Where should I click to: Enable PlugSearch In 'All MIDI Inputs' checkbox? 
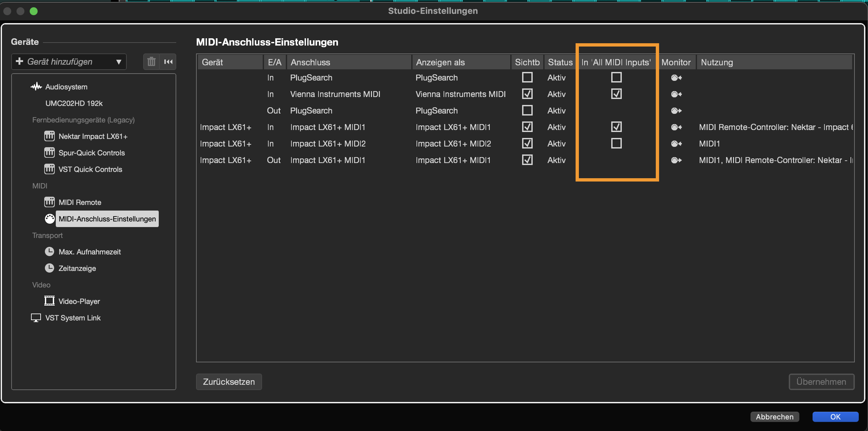click(x=616, y=78)
